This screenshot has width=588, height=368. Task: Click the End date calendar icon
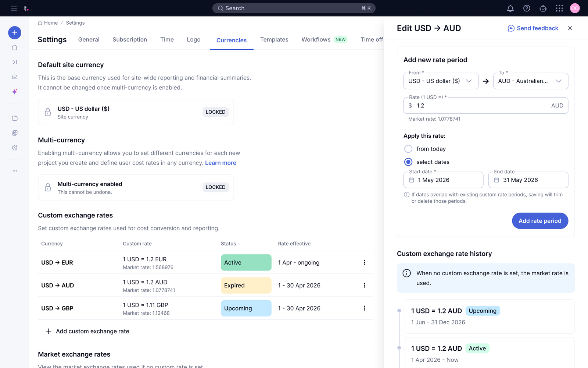tap(496, 180)
